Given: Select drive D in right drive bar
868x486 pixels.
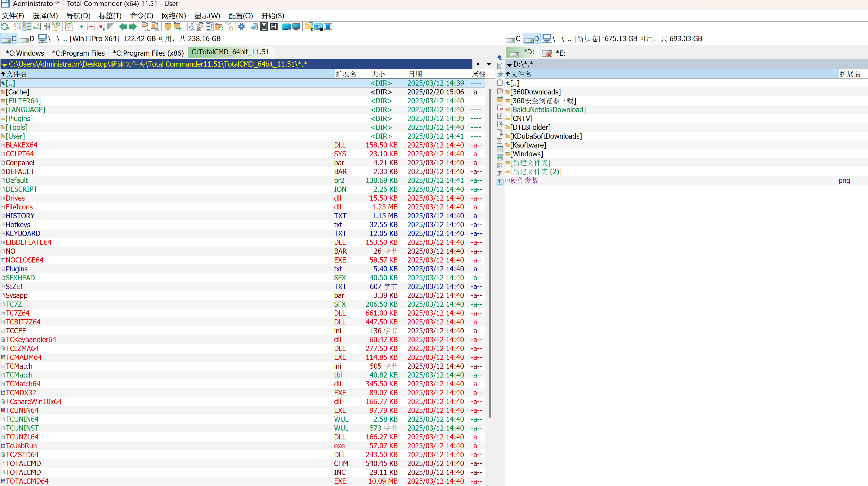Looking at the screenshot, I should point(531,39).
